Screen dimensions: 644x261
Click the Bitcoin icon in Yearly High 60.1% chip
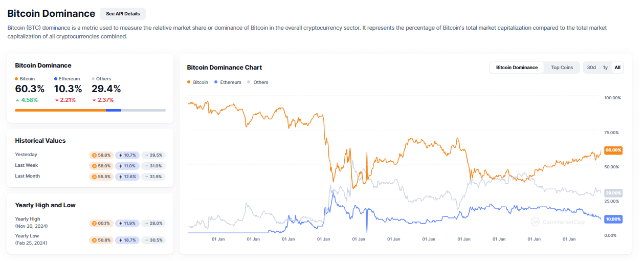(94, 223)
